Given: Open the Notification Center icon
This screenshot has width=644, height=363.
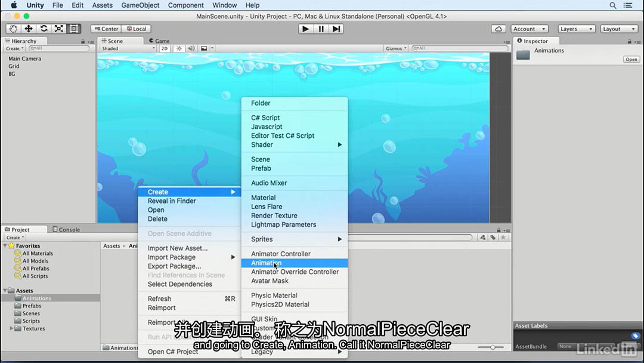Looking at the screenshot, I should click(x=628, y=5).
